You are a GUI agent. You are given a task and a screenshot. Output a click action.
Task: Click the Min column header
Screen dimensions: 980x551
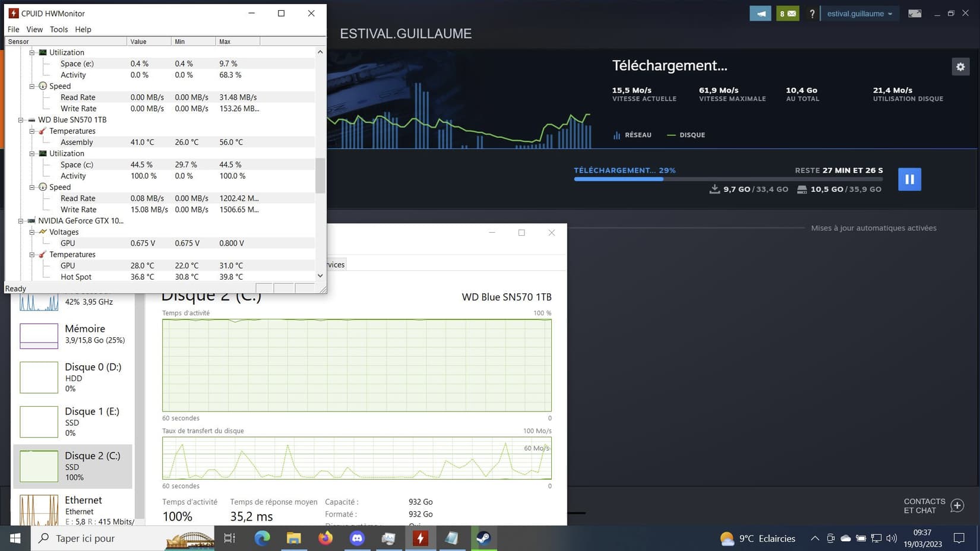194,42
